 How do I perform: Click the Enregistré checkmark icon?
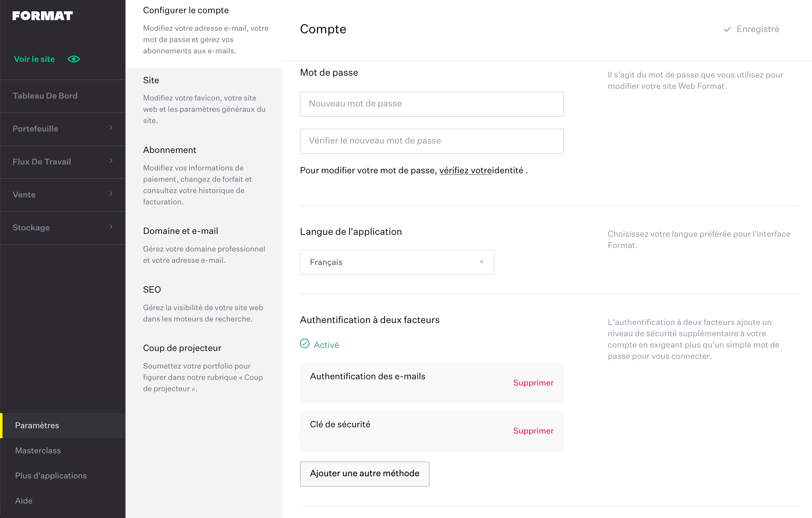tap(727, 30)
